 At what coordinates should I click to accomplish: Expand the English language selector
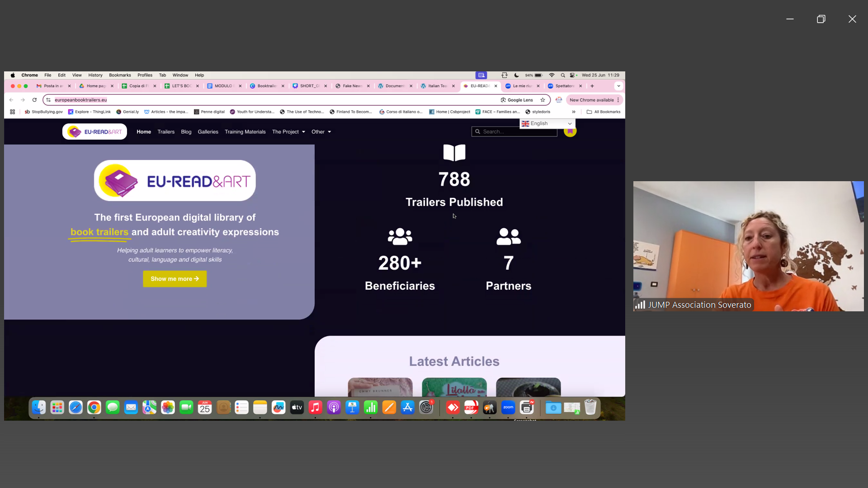(547, 123)
